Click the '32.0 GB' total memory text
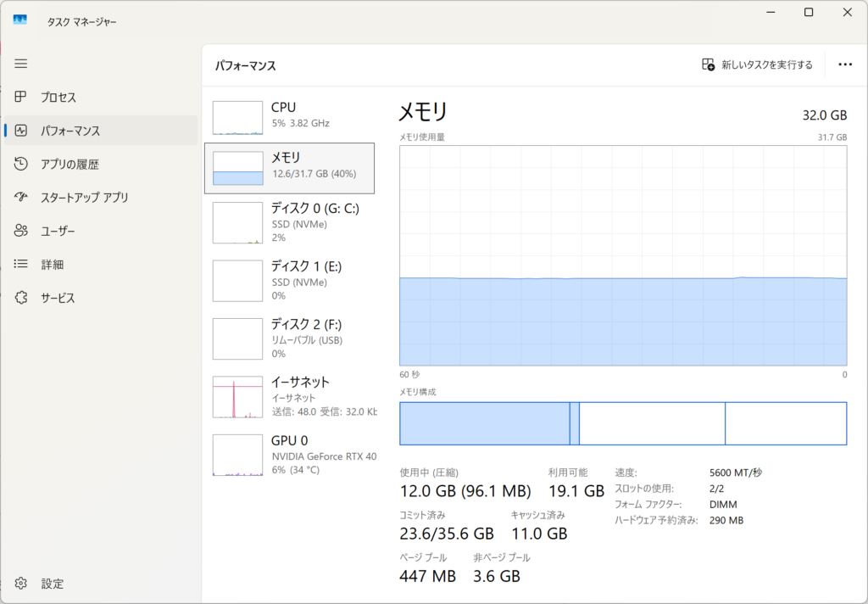The height and width of the screenshot is (604, 868). coord(824,115)
